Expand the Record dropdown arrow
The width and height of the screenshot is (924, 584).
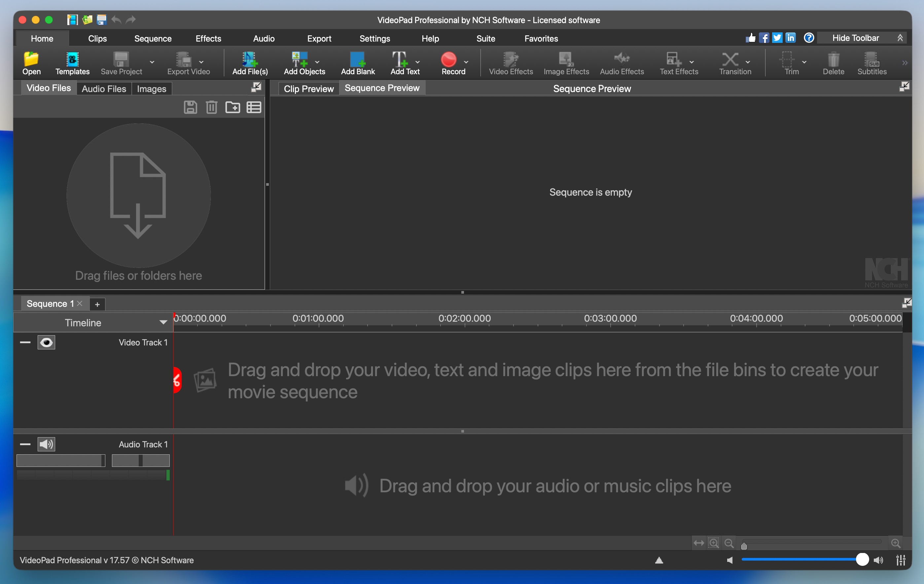[x=466, y=62]
